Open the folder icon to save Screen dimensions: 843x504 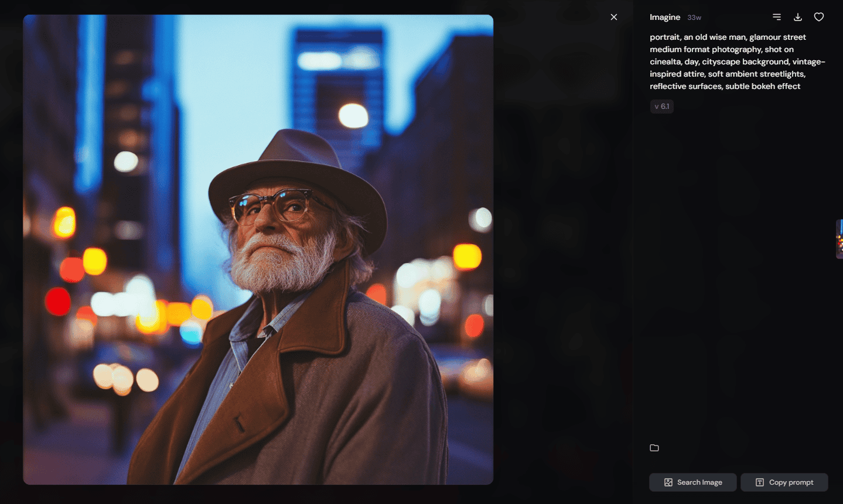click(x=654, y=448)
